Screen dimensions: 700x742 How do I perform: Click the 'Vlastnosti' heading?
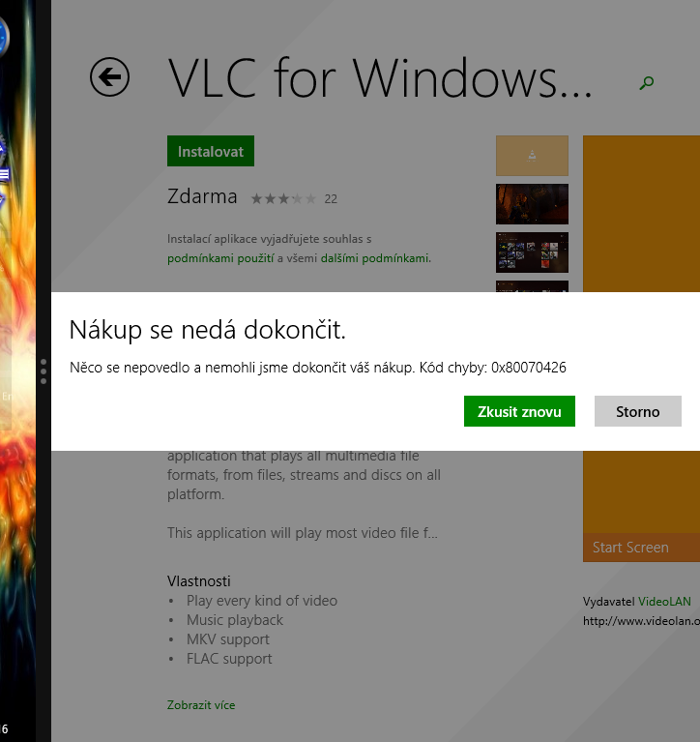point(198,581)
